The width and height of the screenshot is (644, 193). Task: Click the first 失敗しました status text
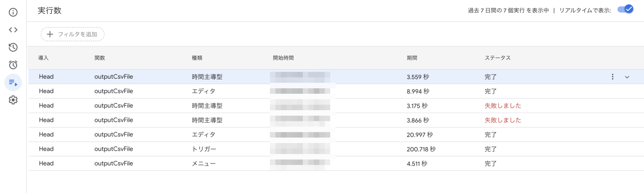pyautogui.click(x=502, y=106)
